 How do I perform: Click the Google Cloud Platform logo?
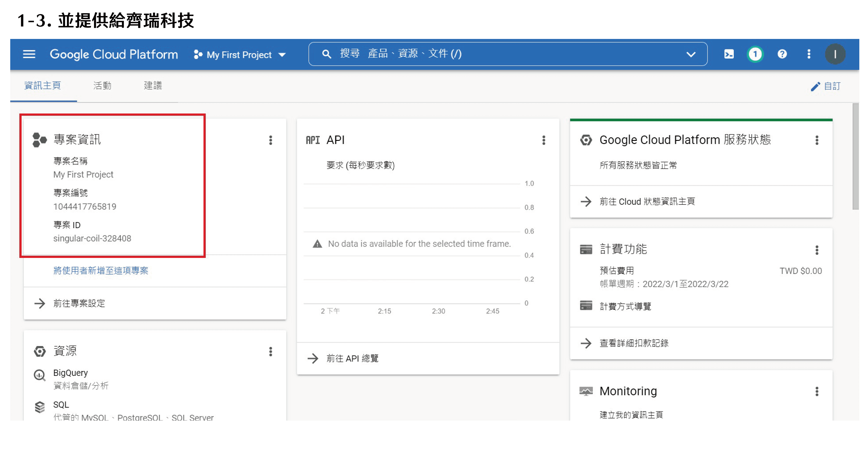click(114, 54)
